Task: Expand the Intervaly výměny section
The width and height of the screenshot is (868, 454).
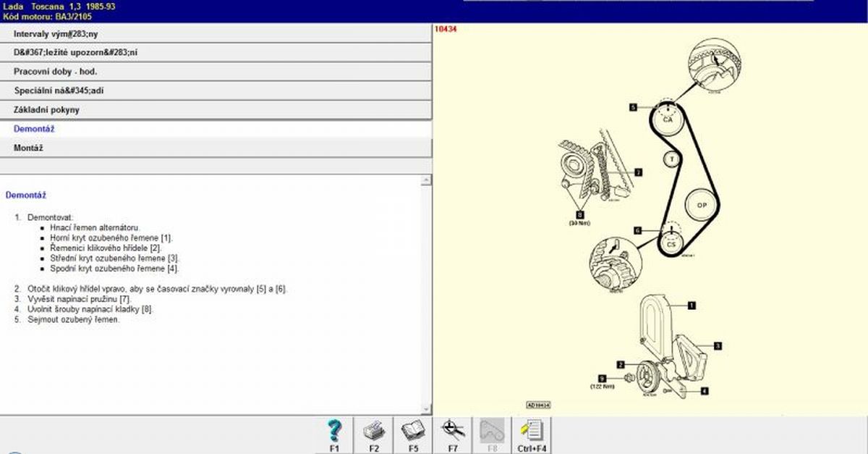Action: pyautogui.click(x=216, y=33)
